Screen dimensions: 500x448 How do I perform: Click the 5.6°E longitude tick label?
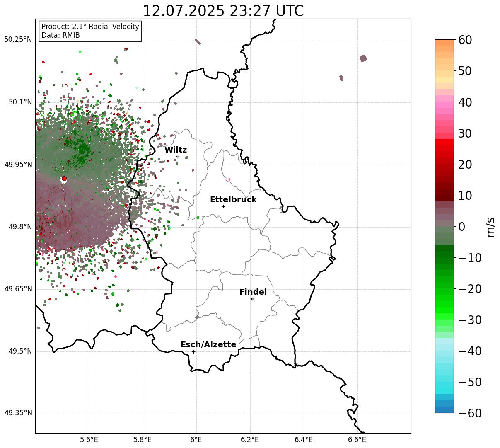pyautogui.click(x=89, y=439)
